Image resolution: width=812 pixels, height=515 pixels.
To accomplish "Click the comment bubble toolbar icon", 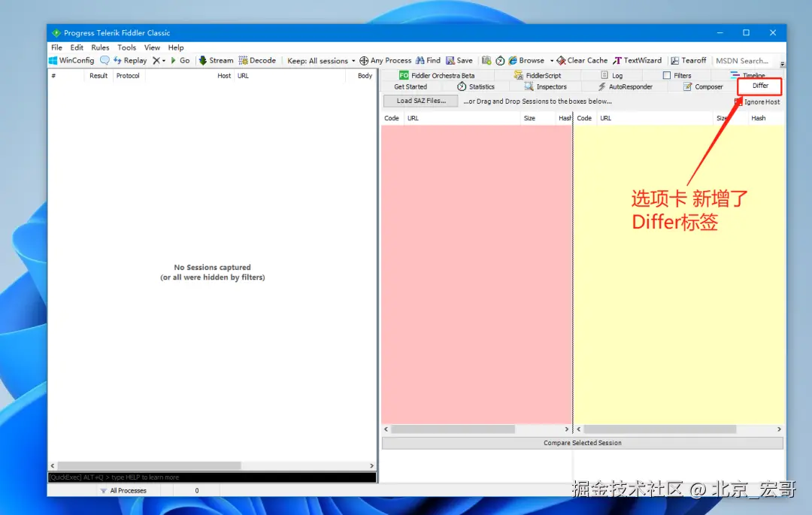I will tap(105, 61).
